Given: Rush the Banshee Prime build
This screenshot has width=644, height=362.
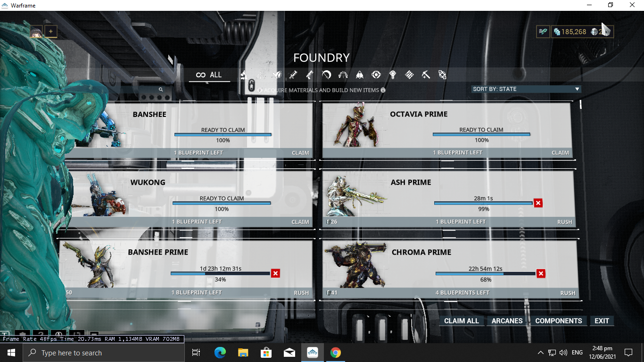Looking at the screenshot, I should 301,293.
